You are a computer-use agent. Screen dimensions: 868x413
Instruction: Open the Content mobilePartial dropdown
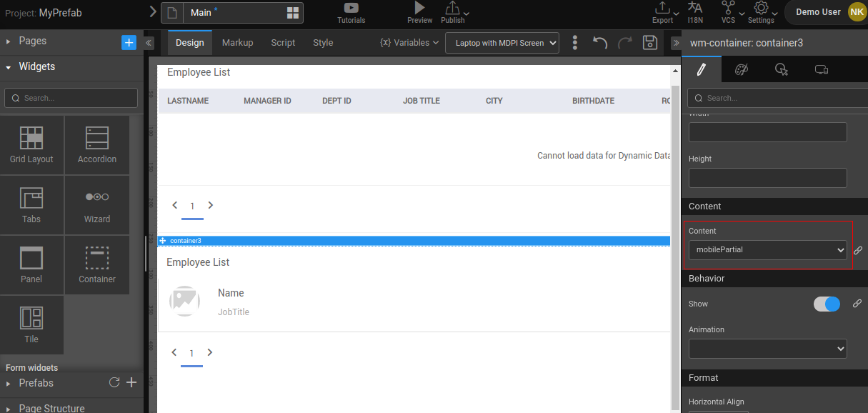767,250
